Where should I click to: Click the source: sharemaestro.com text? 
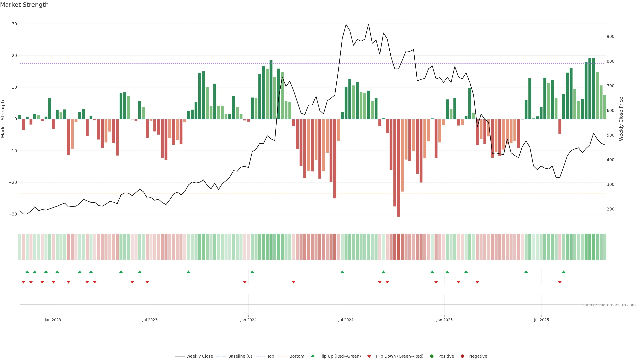click(x=609, y=305)
